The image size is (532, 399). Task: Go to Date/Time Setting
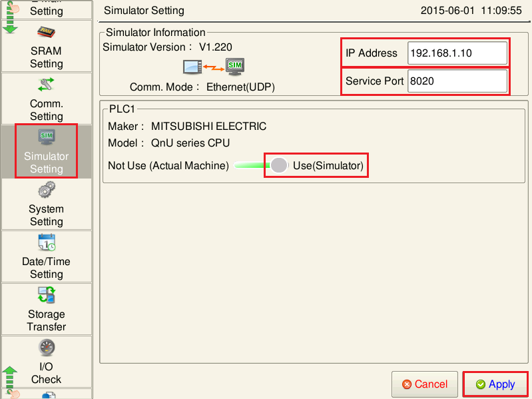coord(46,244)
